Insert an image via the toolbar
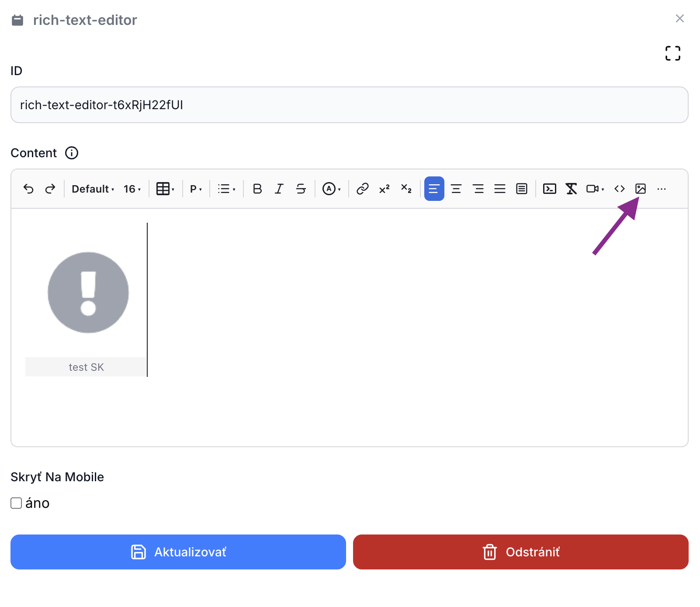 641,189
